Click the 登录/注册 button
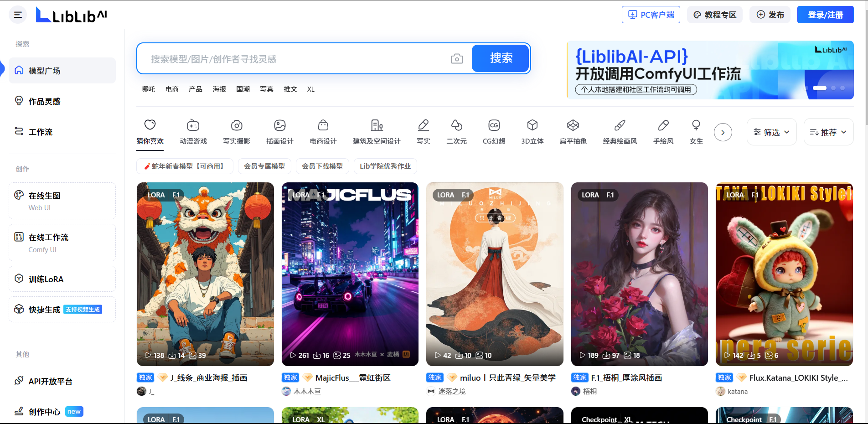 (x=825, y=15)
